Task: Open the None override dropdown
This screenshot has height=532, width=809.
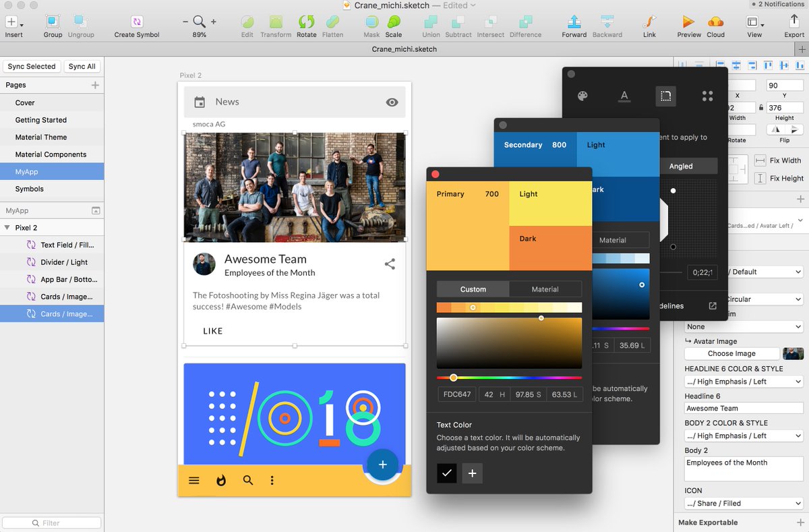Action: tap(744, 326)
